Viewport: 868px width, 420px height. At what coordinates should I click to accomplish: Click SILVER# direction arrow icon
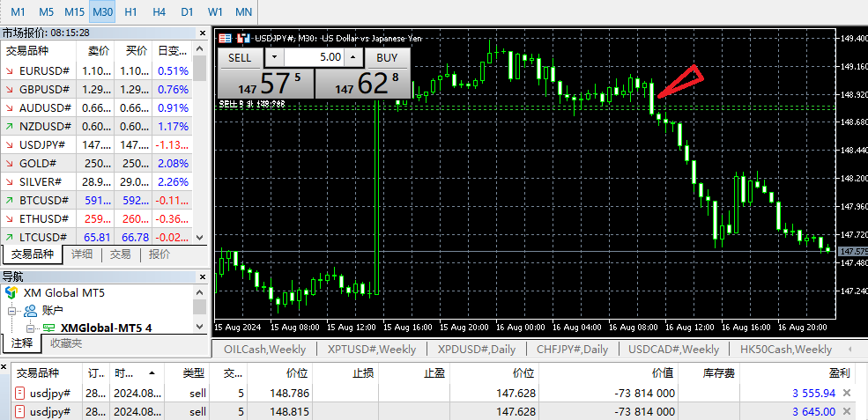(10, 182)
